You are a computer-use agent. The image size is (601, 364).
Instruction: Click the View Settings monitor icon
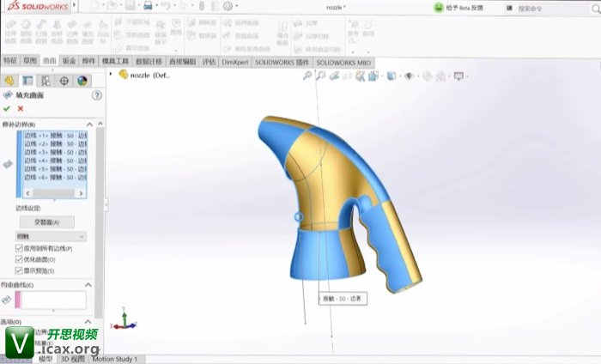point(458,76)
